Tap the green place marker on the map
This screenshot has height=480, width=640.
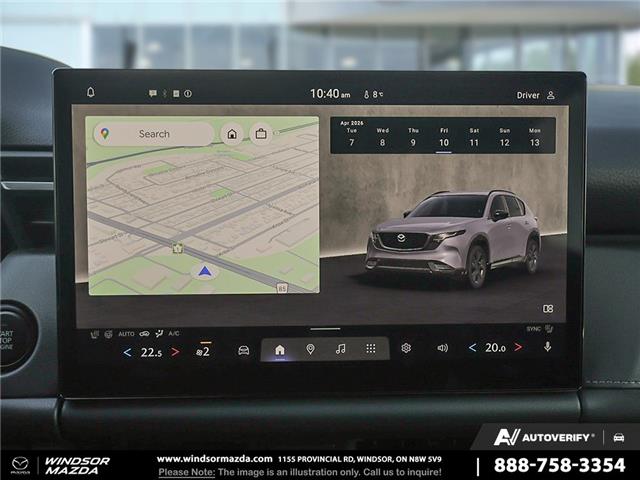coord(178,248)
